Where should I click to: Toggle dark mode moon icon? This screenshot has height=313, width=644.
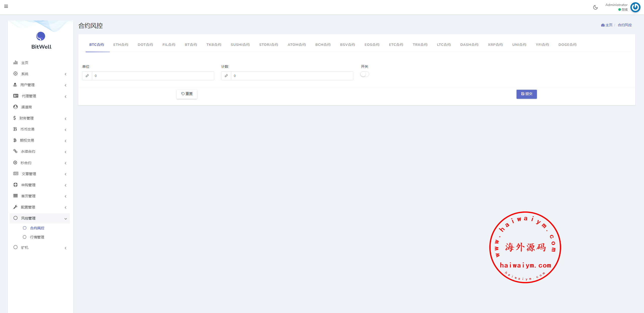click(x=595, y=7)
